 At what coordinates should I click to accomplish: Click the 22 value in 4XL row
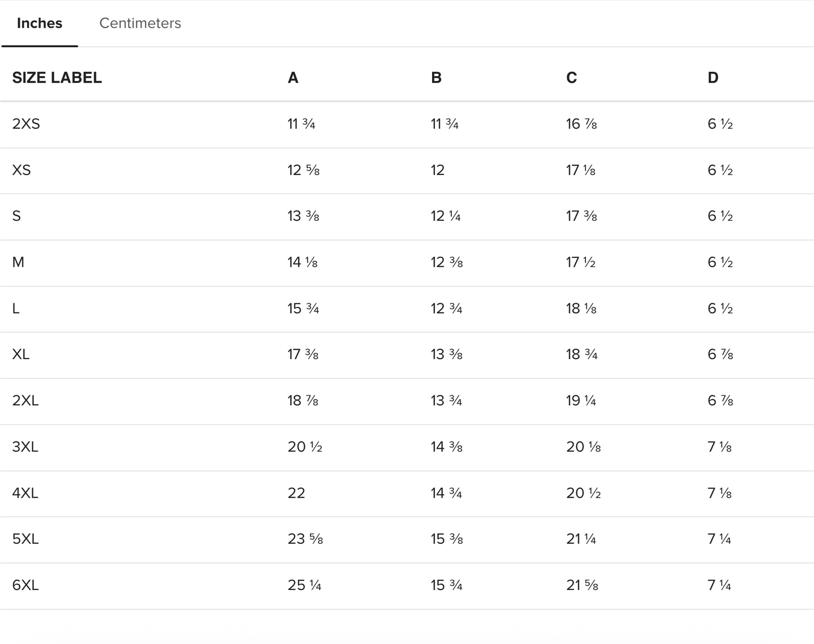[x=296, y=493]
